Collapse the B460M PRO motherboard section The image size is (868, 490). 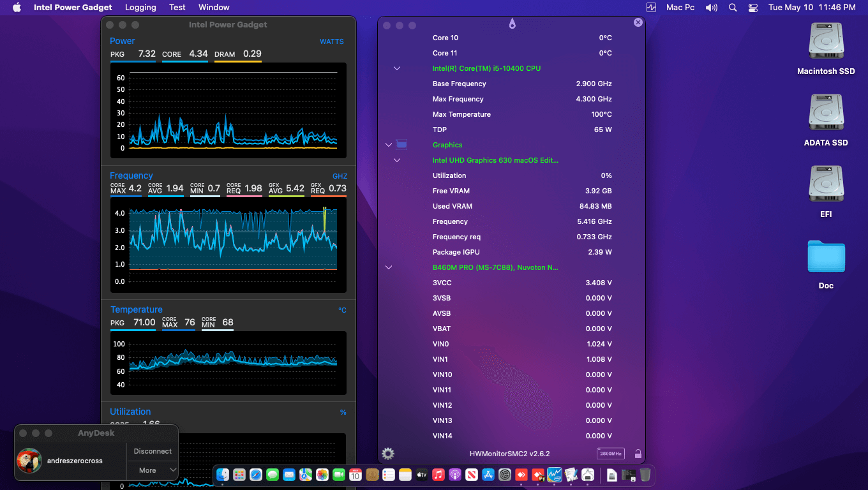(389, 267)
